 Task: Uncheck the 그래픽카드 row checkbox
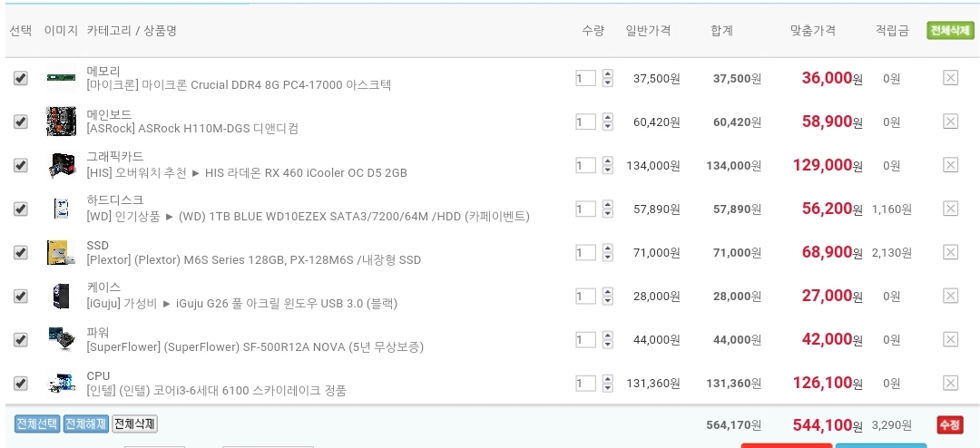point(21,166)
